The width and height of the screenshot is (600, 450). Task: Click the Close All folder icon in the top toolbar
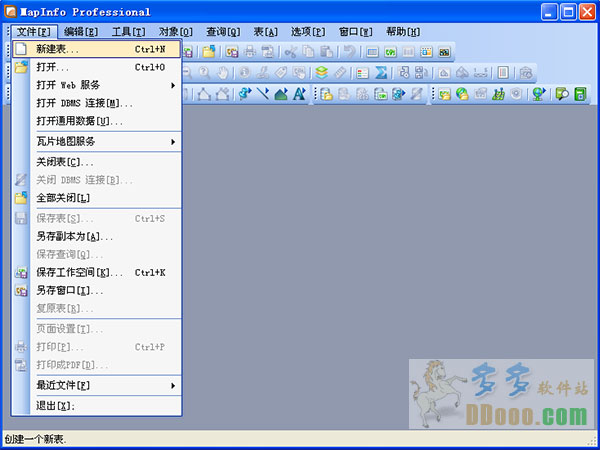click(x=209, y=52)
